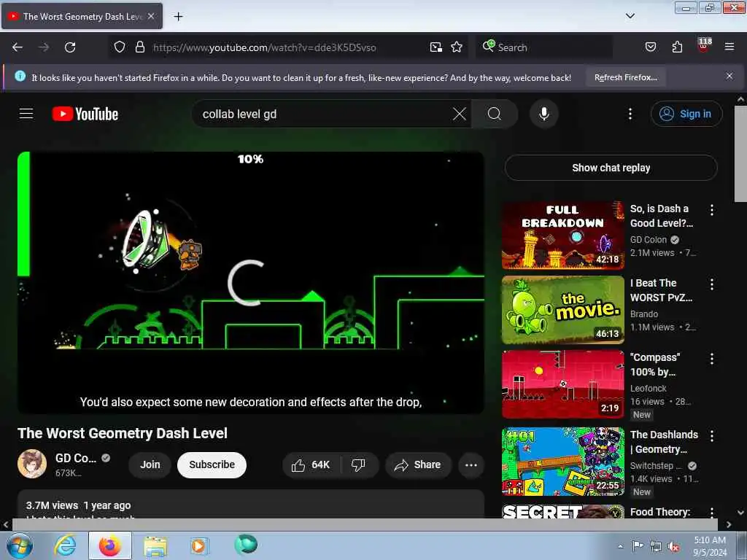747x560 pixels.
Task: Click the Firefox taskbar icon
Action: (x=109, y=545)
